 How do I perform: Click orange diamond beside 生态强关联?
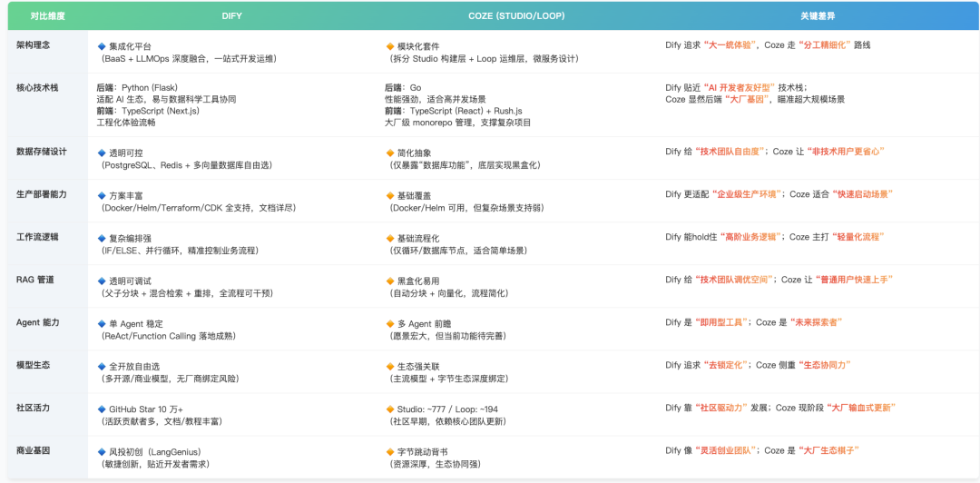coord(390,366)
